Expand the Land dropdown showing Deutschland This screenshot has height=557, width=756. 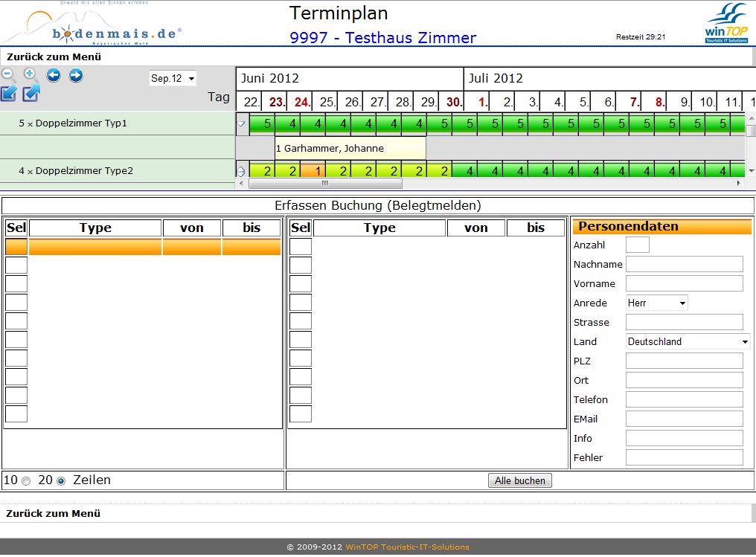tap(688, 341)
